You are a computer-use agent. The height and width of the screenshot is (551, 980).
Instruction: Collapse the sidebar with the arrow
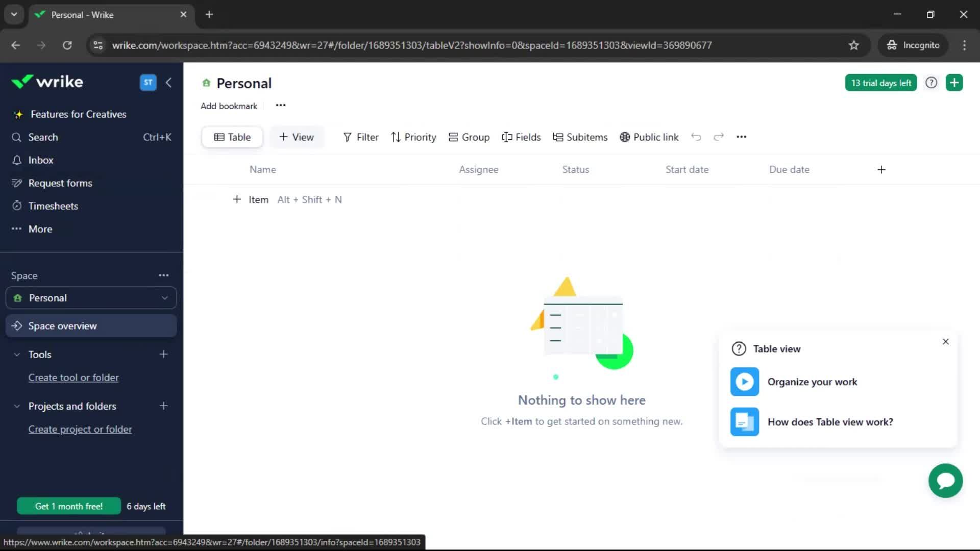click(169, 82)
